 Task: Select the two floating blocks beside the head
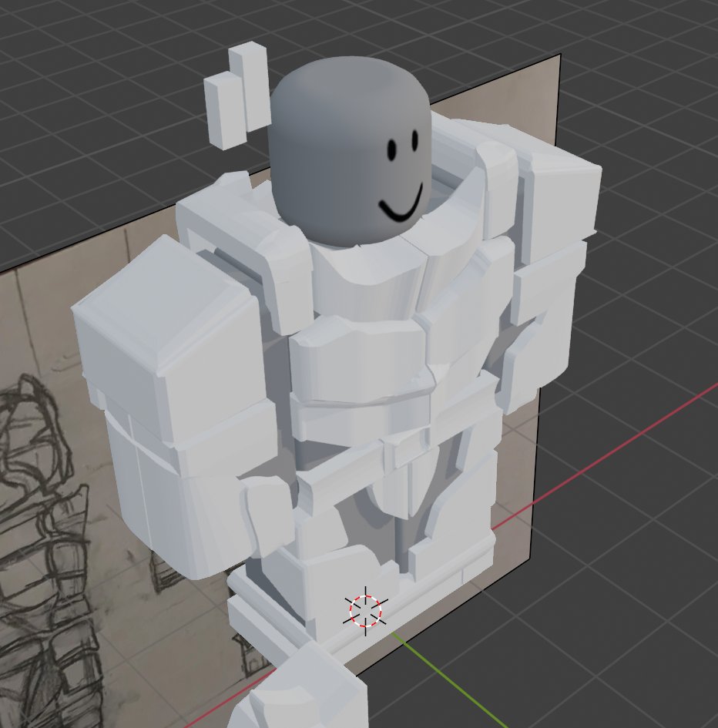click(x=237, y=96)
